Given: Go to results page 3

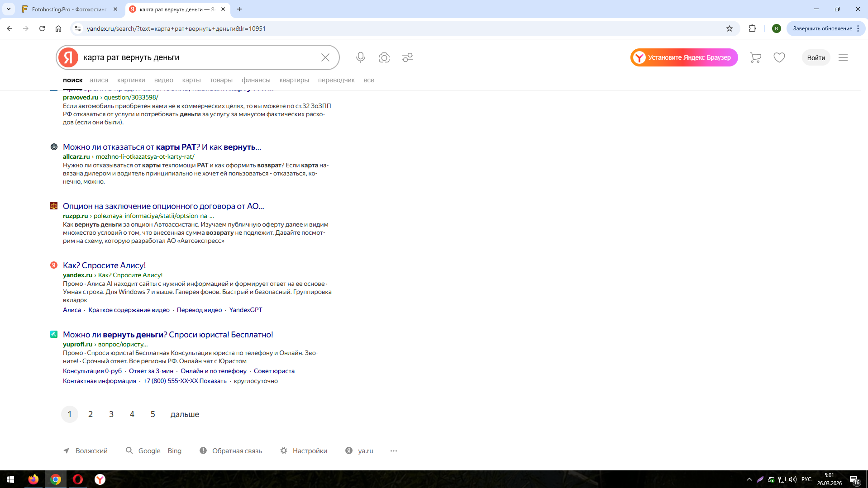Looking at the screenshot, I should click(x=111, y=414).
